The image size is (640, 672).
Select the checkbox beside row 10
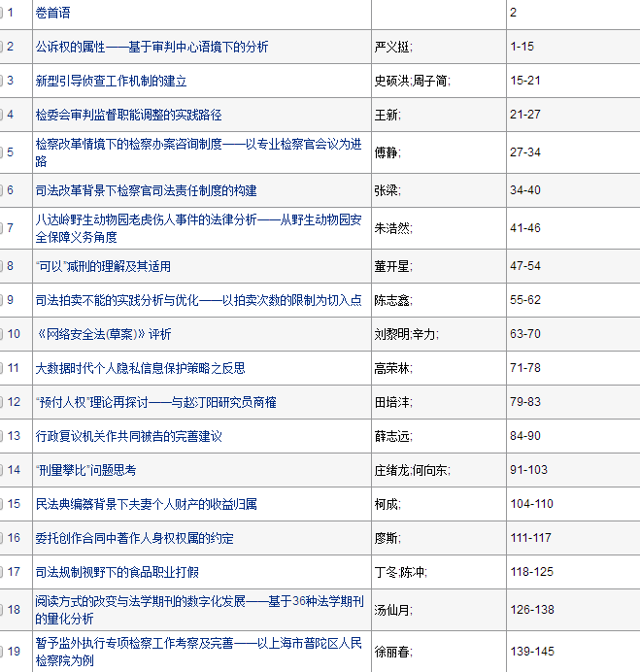(2, 334)
